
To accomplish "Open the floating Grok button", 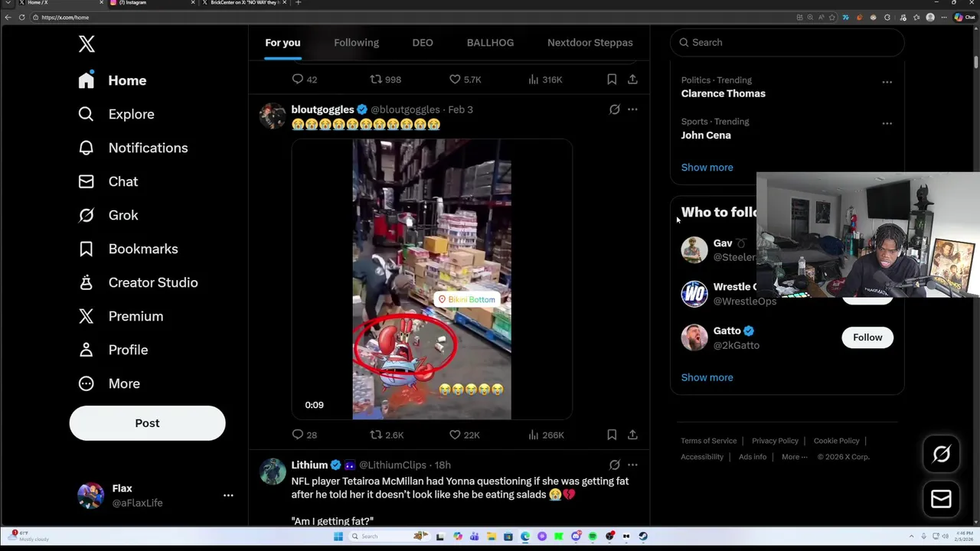I will (941, 455).
